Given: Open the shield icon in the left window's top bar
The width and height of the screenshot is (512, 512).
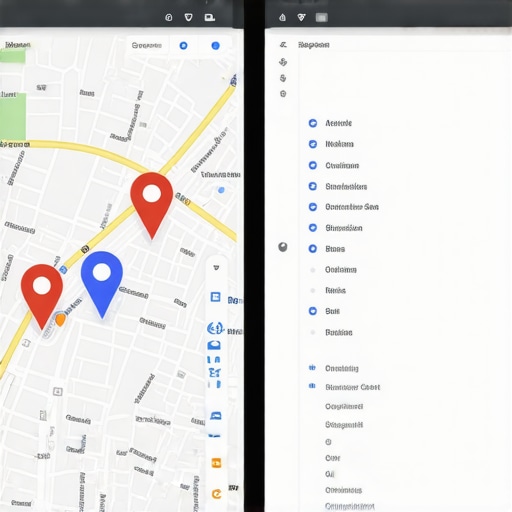Looking at the screenshot, I should pos(188,17).
